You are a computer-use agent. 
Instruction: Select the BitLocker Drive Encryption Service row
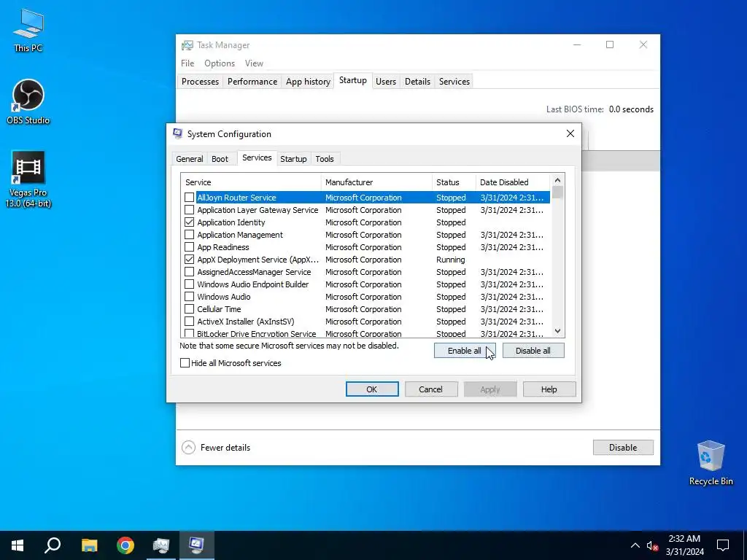point(365,332)
